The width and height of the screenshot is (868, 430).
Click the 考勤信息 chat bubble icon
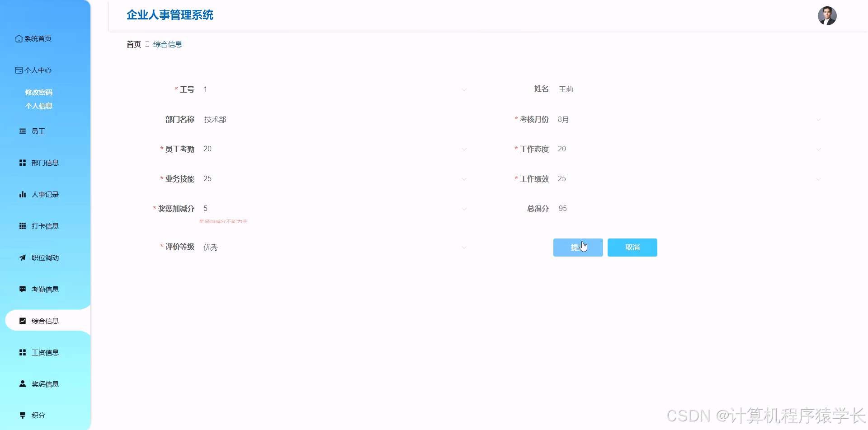[23, 289]
